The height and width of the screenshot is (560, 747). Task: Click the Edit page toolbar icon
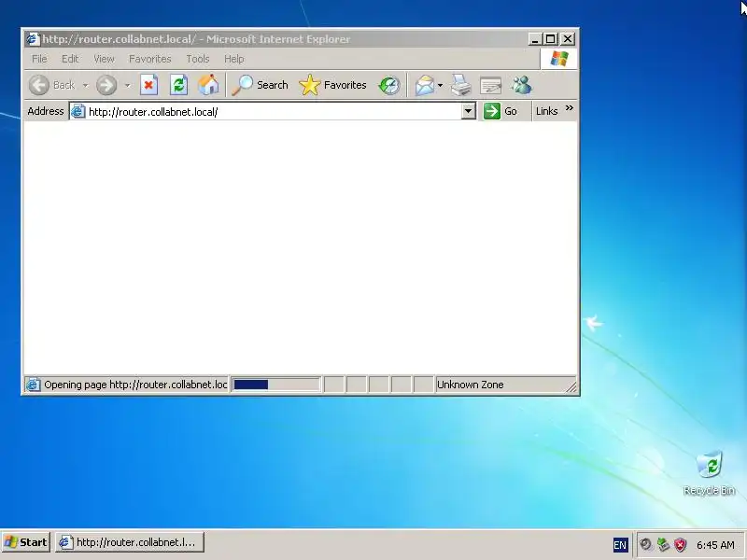[x=491, y=86]
